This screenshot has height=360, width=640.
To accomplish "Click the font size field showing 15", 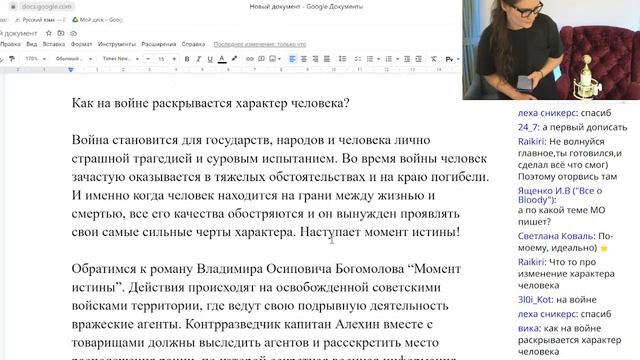I will (x=161, y=59).
